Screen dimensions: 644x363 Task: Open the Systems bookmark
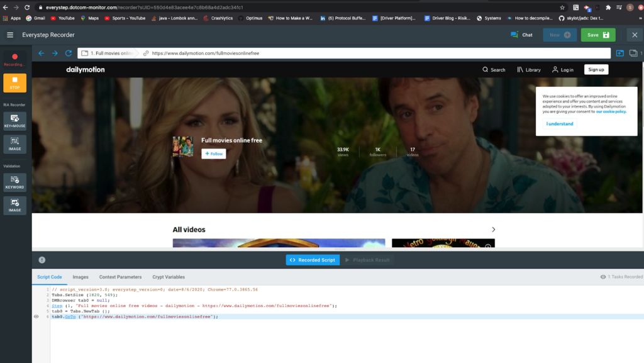point(489,18)
